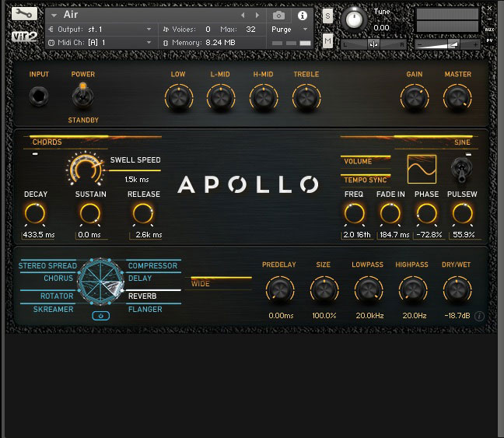
Task: Select the Reverb effect
Action: [x=142, y=296]
